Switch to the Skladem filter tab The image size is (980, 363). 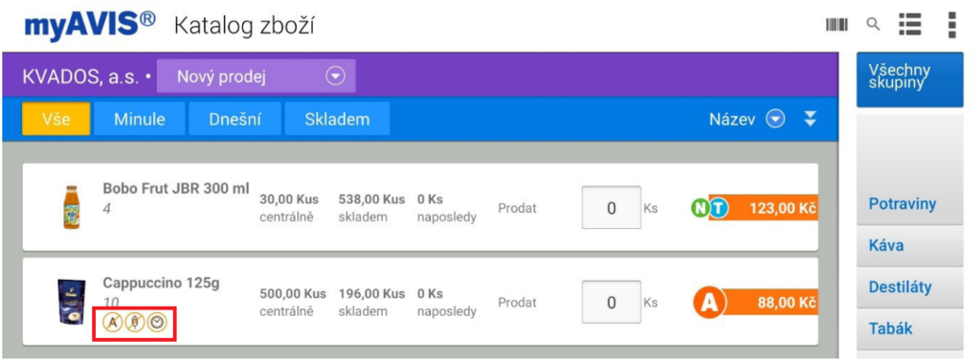[337, 119]
